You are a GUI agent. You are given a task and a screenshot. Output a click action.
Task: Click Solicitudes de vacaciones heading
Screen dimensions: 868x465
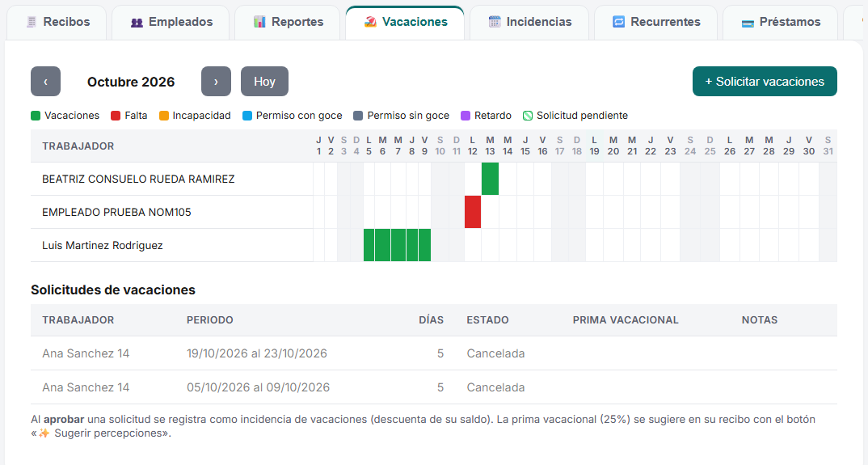pyautogui.click(x=113, y=290)
